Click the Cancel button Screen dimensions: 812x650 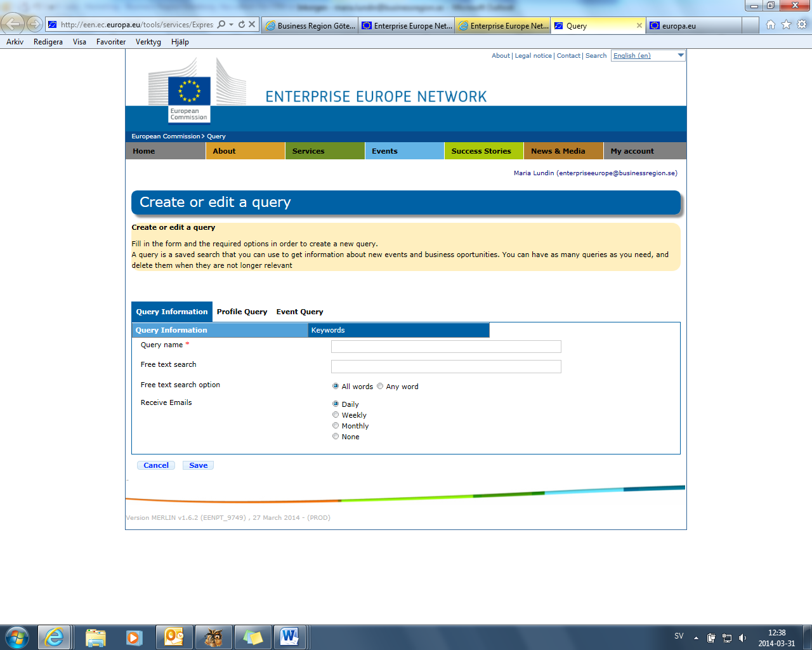156,465
